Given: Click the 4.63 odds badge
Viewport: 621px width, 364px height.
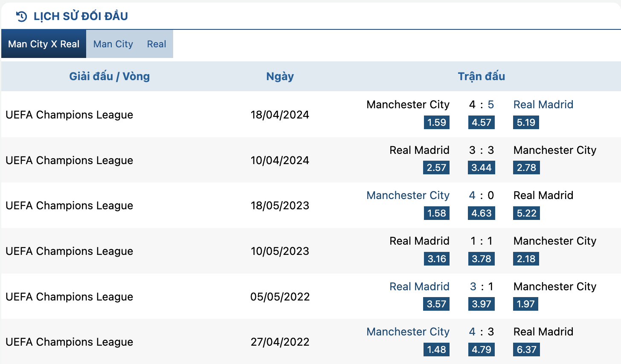Looking at the screenshot, I should point(482,213).
